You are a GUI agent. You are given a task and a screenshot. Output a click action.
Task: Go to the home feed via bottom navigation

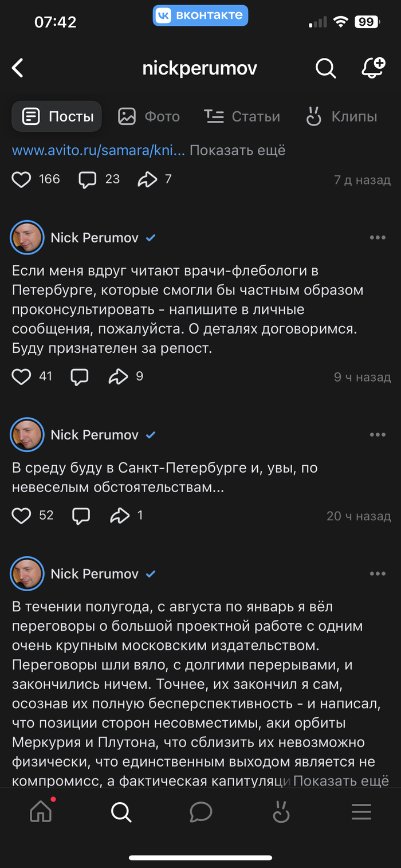[40, 812]
